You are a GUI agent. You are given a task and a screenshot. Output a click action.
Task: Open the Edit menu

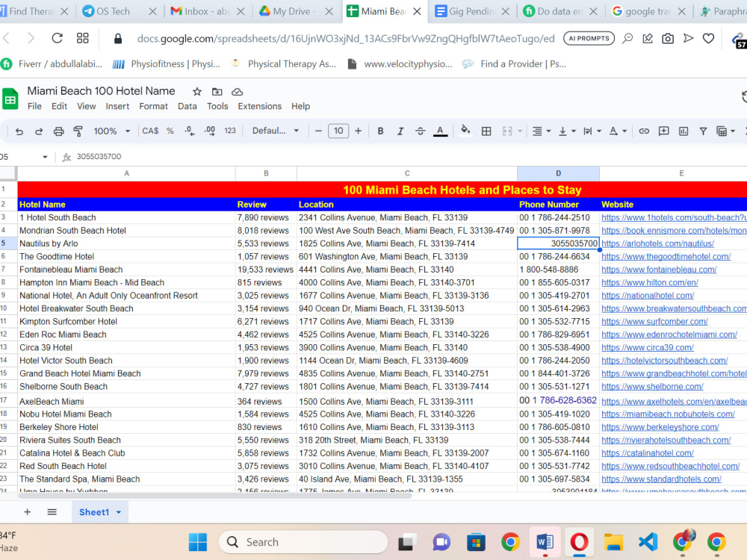tap(59, 106)
